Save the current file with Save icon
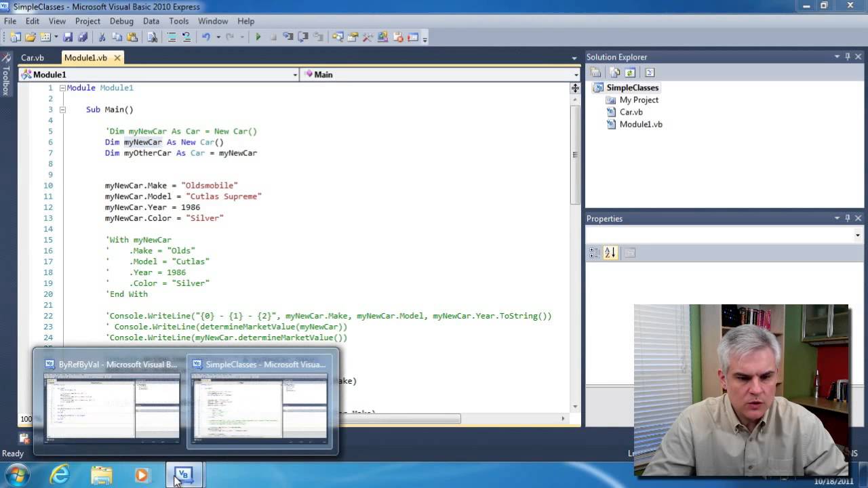The image size is (868, 488). coord(68,37)
